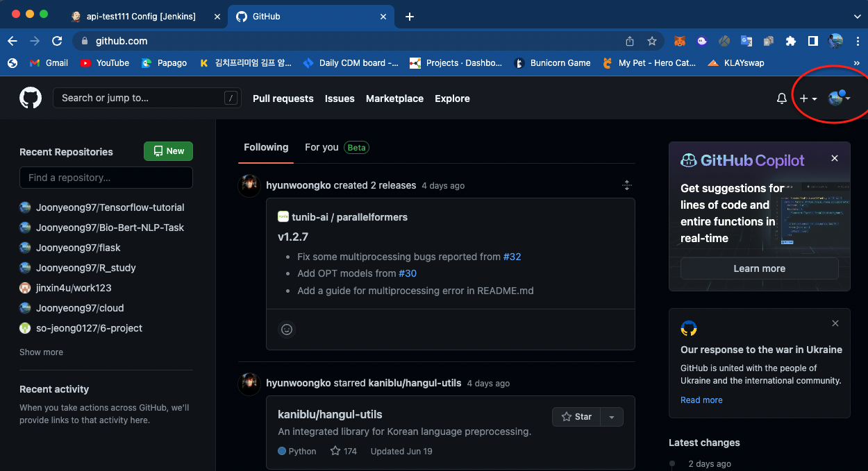Open kaniblu/hangul-utils from starred headline
Screen dimensions: 868x471
click(x=415, y=383)
